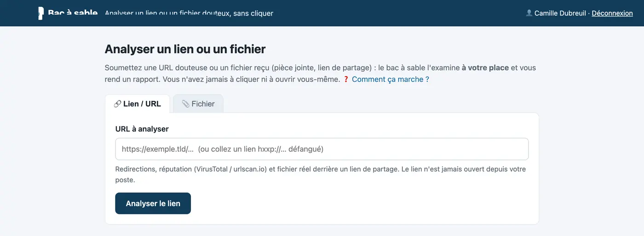This screenshot has width=644, height=236.
Task: Click the Camille Dubreuil user name
Action: (x=560, y=13)
